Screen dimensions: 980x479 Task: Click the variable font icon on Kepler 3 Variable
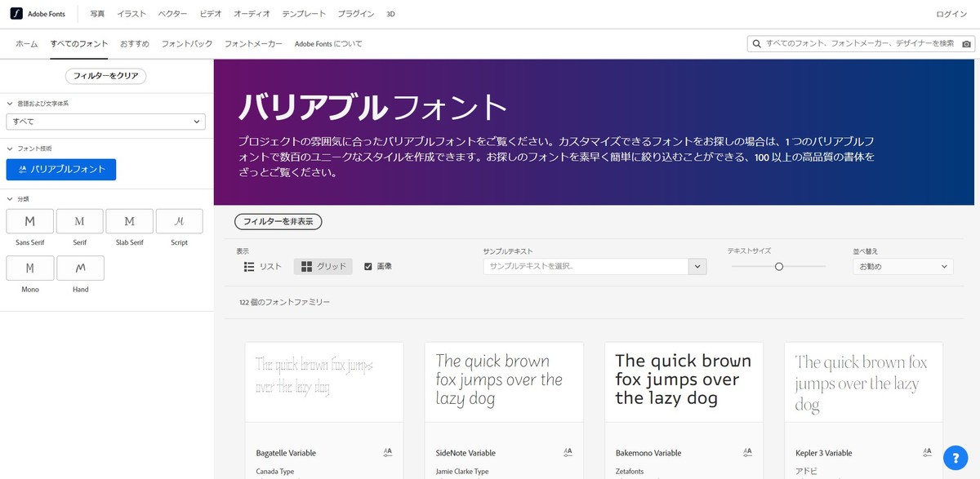pyautogui.click(x=926, y=452)
